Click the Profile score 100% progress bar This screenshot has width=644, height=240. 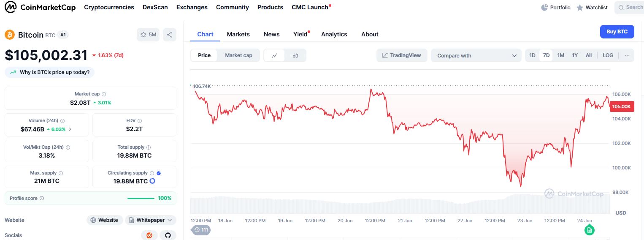(x=141, y=198)
